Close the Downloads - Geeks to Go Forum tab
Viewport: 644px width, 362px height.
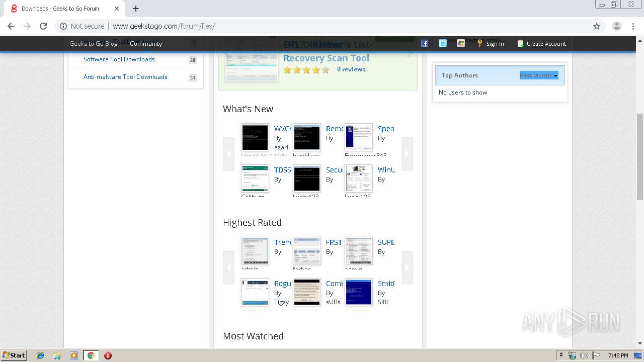tap(116, 9)
